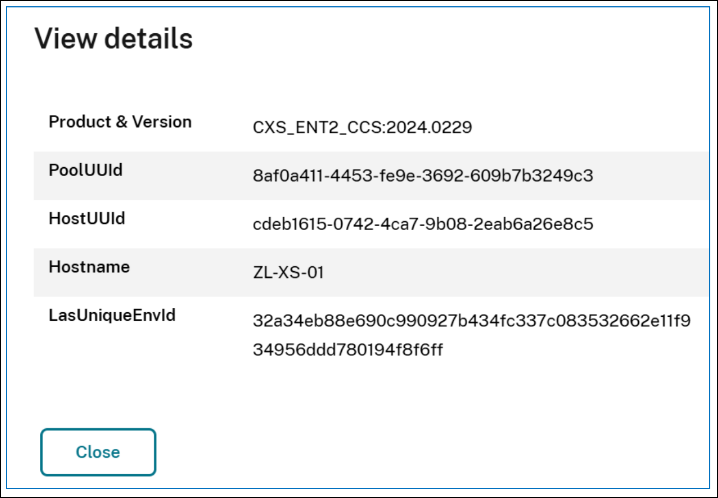The width and height of the screenshot is (718, 498).
Task: Select the LasUniqueEnvId field label
Action: [x=112, y=315]
